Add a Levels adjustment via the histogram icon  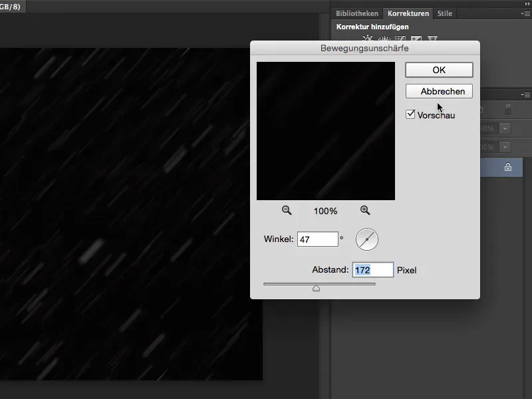384,39
